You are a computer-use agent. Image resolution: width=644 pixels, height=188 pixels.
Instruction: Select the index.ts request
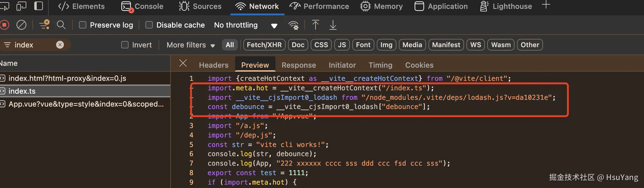pyautogui.click(x=22, y=91)
